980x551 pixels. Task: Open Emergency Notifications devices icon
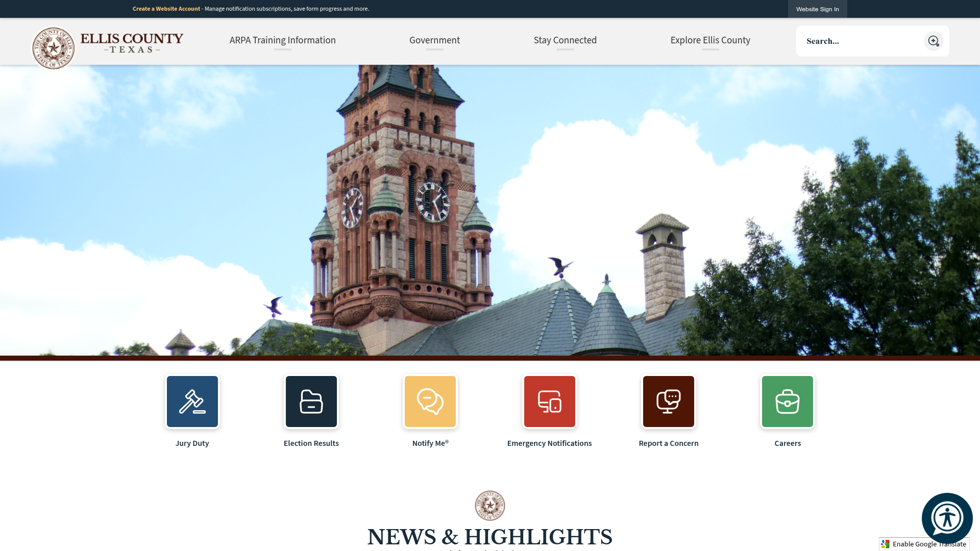click(x=550, y=402)
